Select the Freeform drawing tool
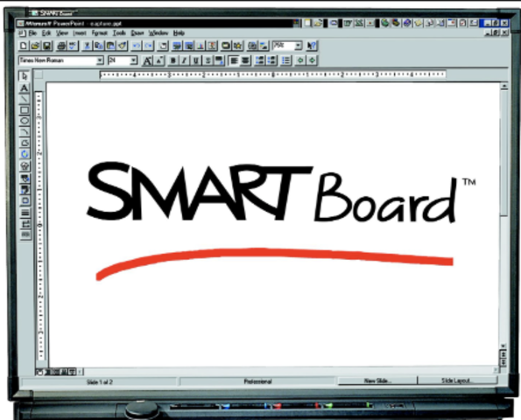 (x=25, y=143)
